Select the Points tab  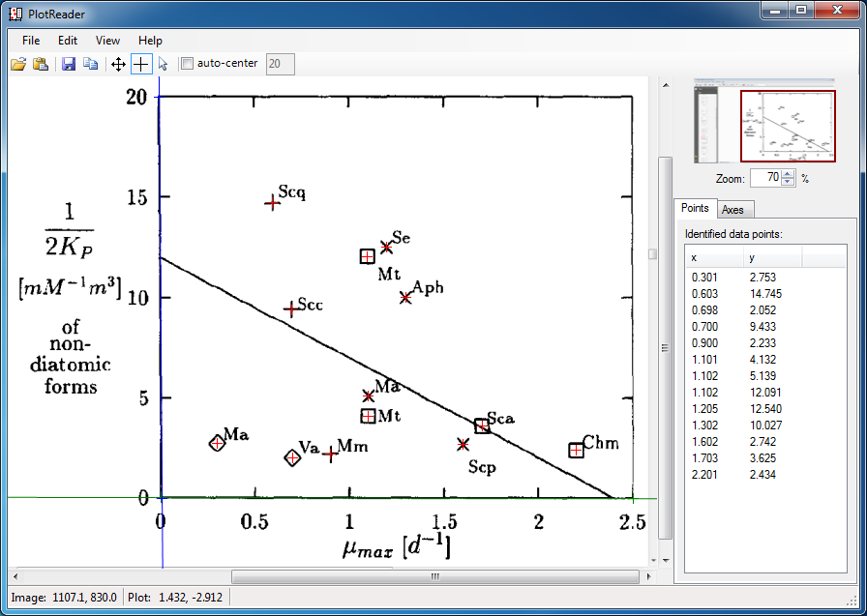click(x=695, y=208)
